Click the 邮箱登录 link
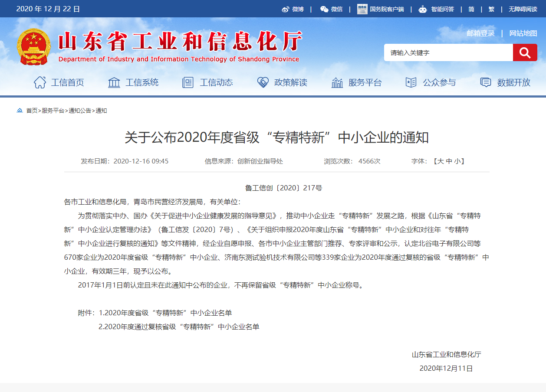The width and height of the screenshot is (546, 392). [480, 33]
